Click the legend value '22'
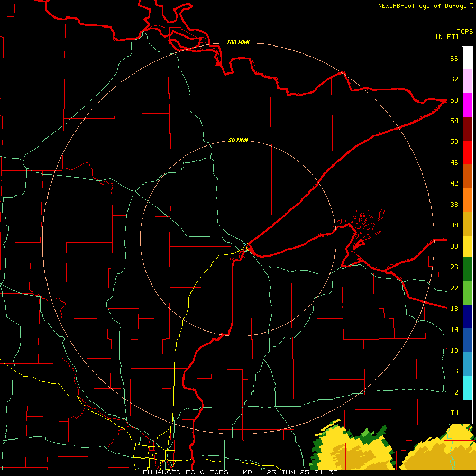This screenshot has height=476, width=476. [454, 288]
